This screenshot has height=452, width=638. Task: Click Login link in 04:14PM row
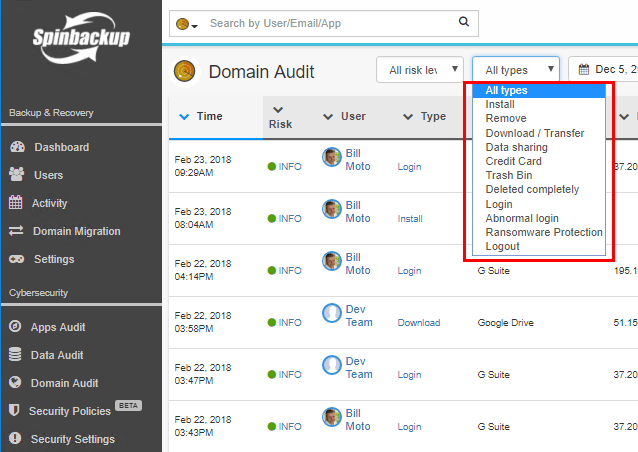(409, 271)
